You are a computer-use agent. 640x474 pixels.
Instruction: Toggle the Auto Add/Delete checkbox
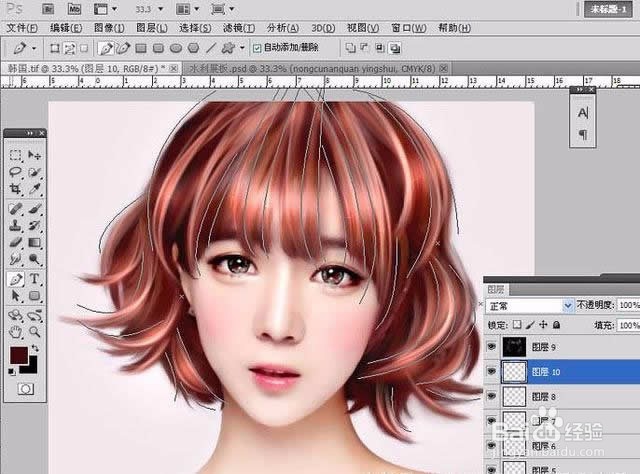(x=257, y=49)
